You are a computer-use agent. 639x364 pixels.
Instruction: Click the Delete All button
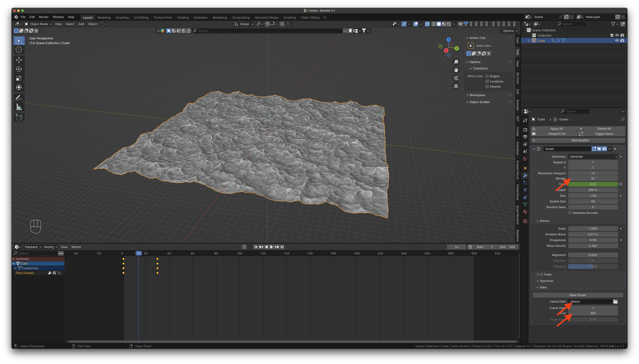pos(602,129)
